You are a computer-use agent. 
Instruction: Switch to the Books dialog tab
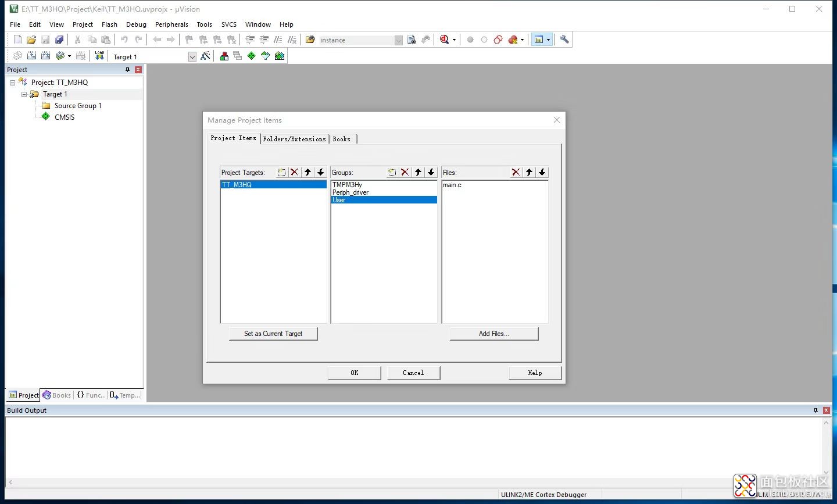(x=342, y=139)
